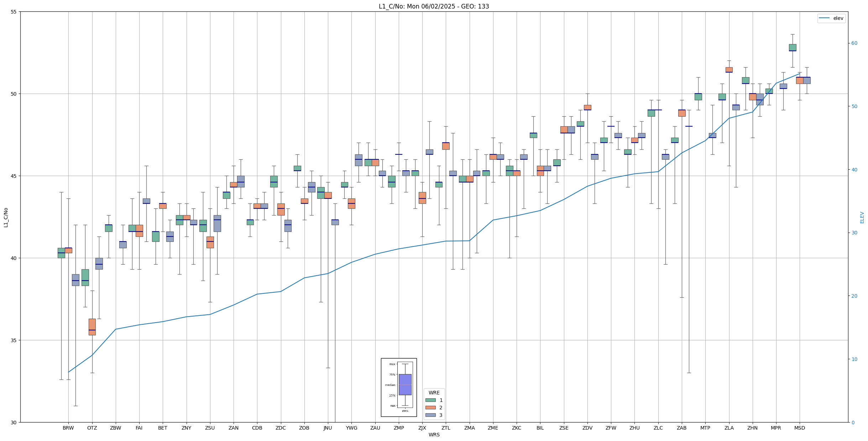Click the blue-gray WRE 3 legend swatch
This screenshot has width=868, height=441.
430,415
